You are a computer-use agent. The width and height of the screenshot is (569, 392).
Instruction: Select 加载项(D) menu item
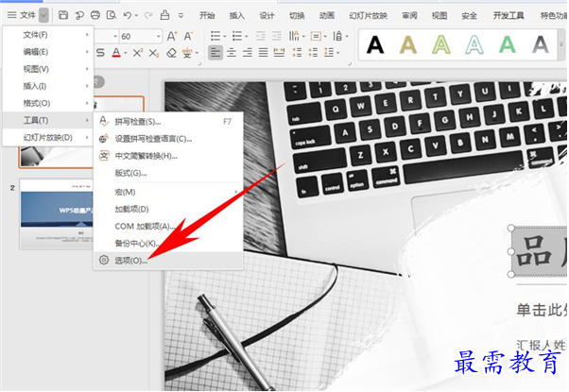point(168,209)
